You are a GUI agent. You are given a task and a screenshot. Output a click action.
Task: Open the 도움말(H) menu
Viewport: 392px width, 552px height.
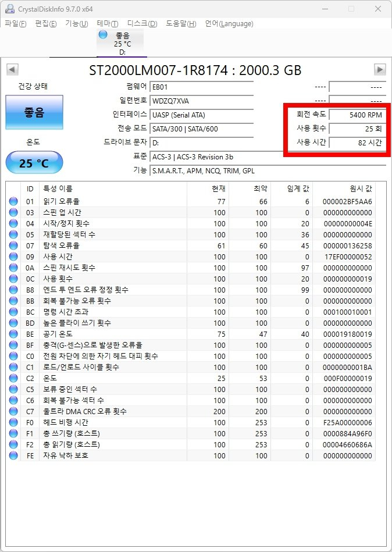click(181, 24)
